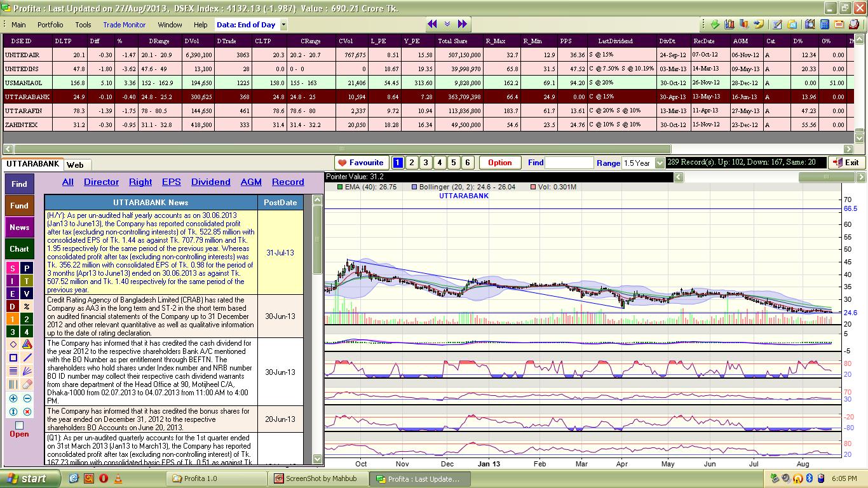Toggle the E indicator button
Image resolution: width=868 pixels, height=488 pixels.
click(13, 294)
